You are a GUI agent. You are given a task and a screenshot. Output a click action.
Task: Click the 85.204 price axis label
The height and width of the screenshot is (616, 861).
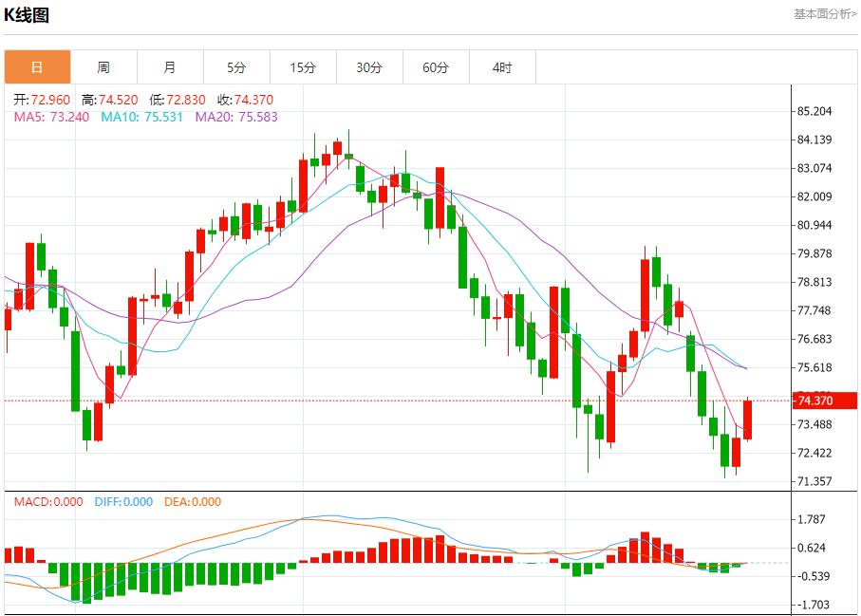[x=815, y=111]
